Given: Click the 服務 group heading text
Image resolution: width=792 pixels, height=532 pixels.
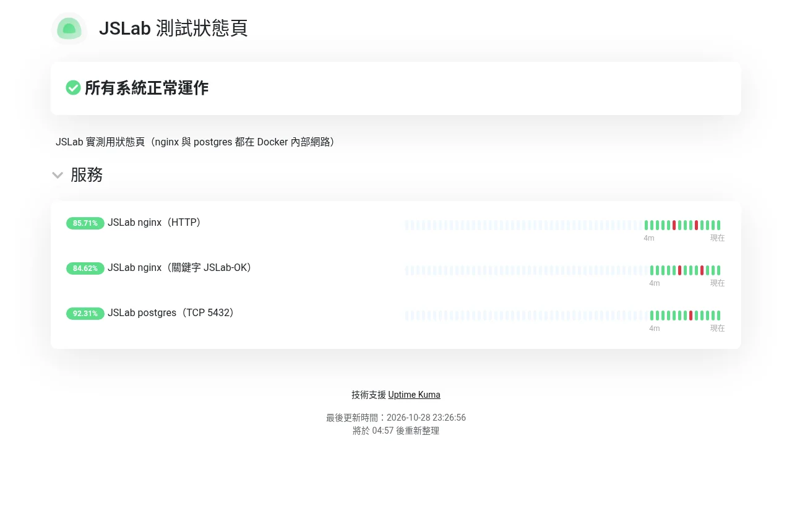Looking at the screenshot, I should point(87,175).
